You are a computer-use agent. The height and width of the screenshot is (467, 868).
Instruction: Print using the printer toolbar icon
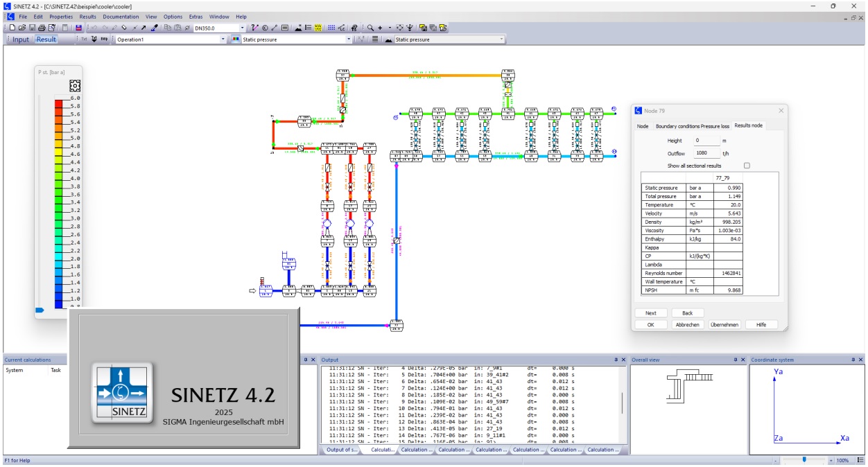[x=42, y=28]
